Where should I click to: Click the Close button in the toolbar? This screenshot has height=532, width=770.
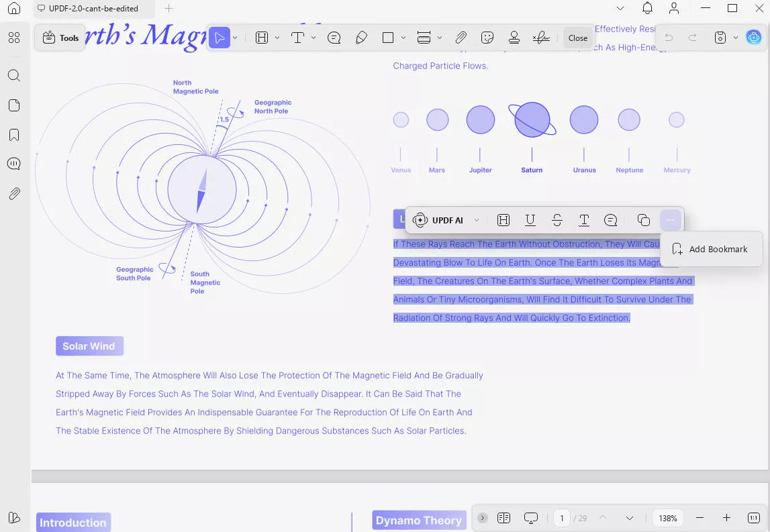(x=578, y=38)
